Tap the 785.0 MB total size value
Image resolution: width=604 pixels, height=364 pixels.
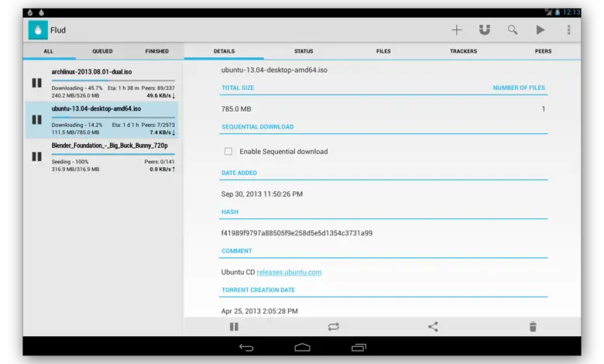click(x=236, y=109)
